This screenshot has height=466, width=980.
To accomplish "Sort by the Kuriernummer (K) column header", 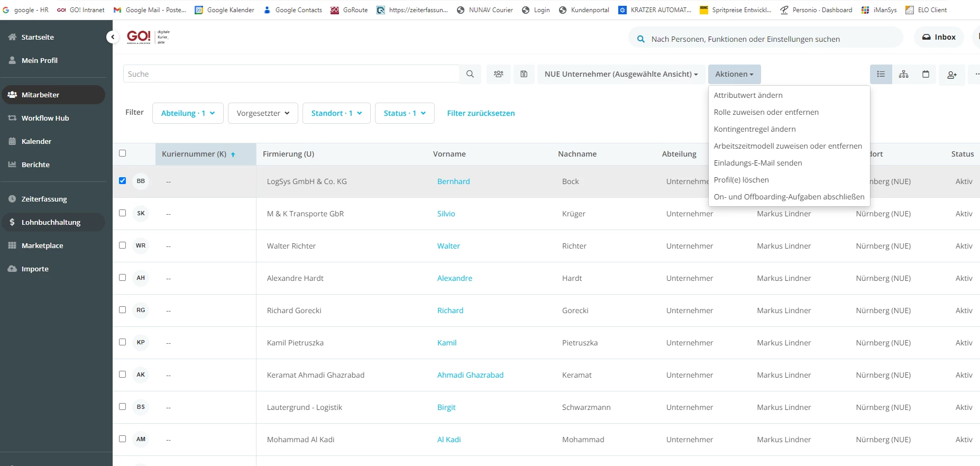I will coord(194,154).
